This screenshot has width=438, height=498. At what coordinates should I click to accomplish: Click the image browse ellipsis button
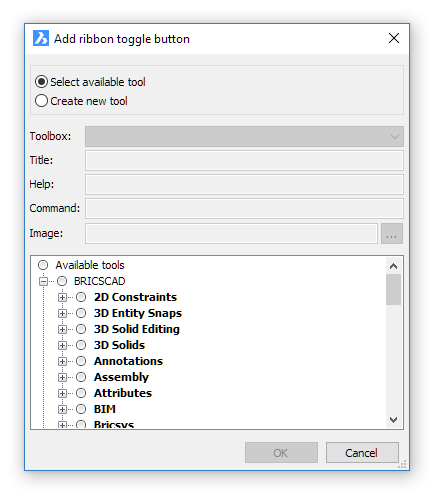392,233
